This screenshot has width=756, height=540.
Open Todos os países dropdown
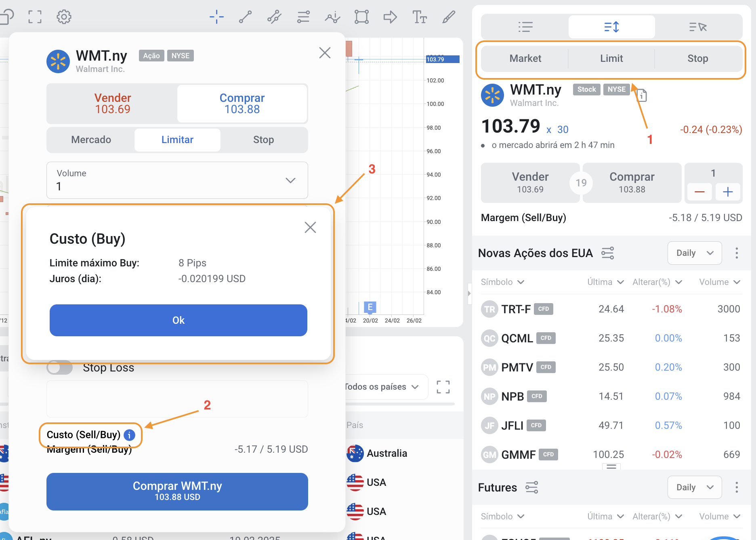point(382,387)
